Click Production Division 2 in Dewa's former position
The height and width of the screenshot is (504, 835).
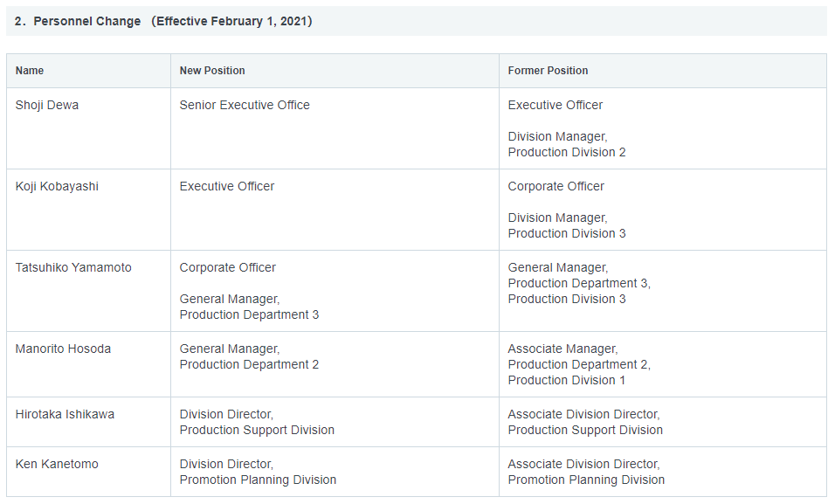pyautogui.click(x=567, y=152)
